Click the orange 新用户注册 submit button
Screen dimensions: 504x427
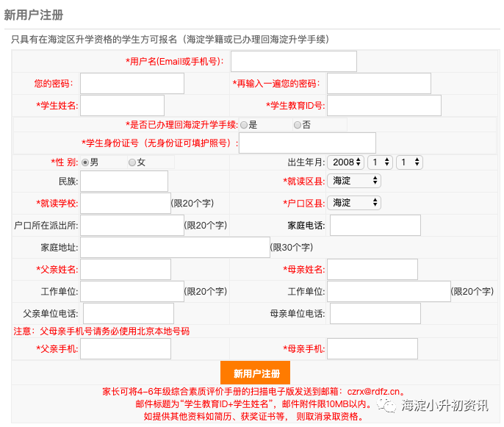[255, 373]
